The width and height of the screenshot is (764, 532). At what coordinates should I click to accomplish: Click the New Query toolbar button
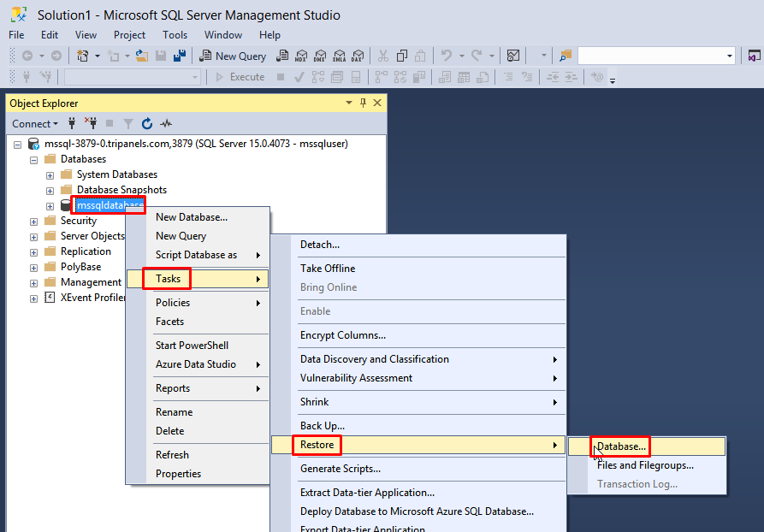[233, 56]
